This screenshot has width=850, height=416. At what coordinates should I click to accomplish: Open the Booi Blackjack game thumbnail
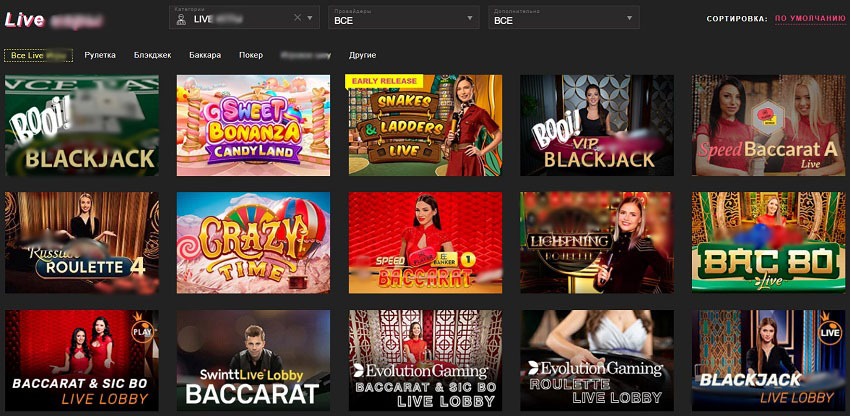coord(82,125)
